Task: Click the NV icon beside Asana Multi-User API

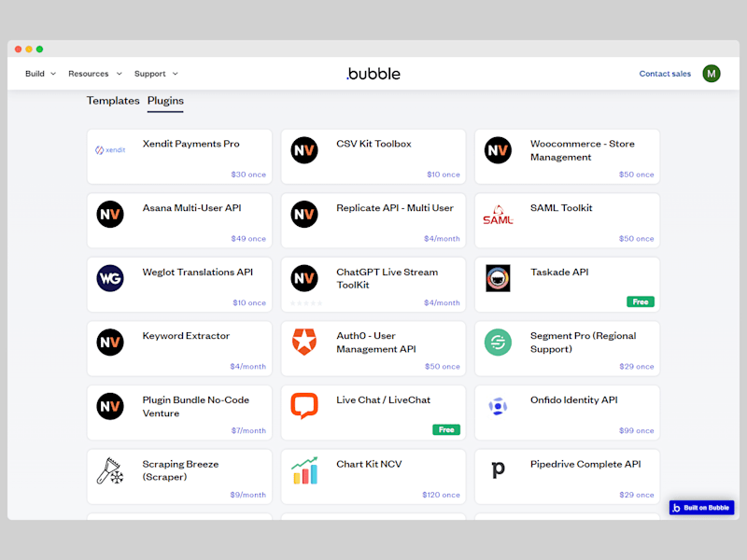Action: click(x=110, y=215)
